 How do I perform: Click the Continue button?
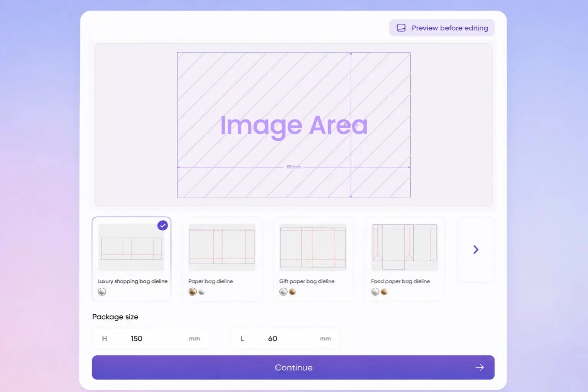293,367
